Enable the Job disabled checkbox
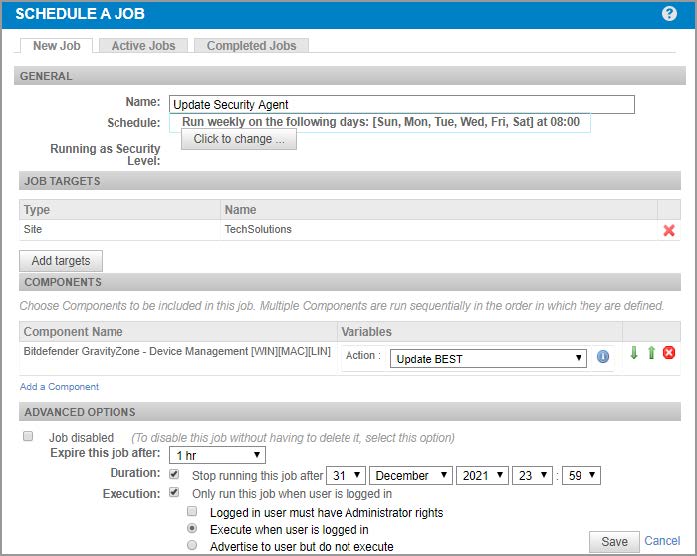This screenshot has height=556, width=697. [x=28, y=437]
